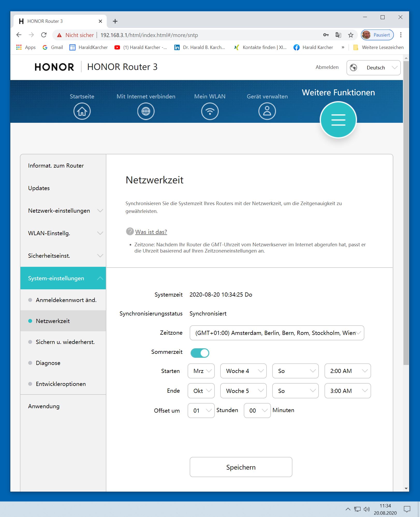Click the volume speaker tray icon
This screenshot has height=517, width=420.
(x=366, y=509)
